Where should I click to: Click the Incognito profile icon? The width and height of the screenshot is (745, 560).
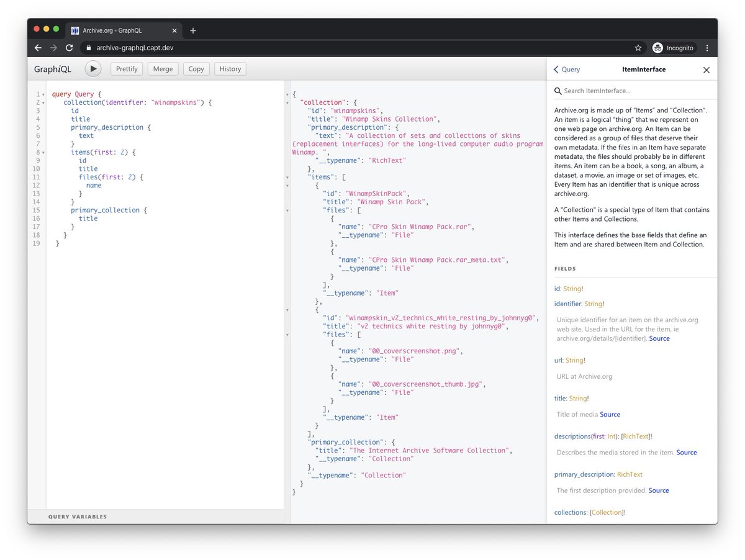pos(657,48)
